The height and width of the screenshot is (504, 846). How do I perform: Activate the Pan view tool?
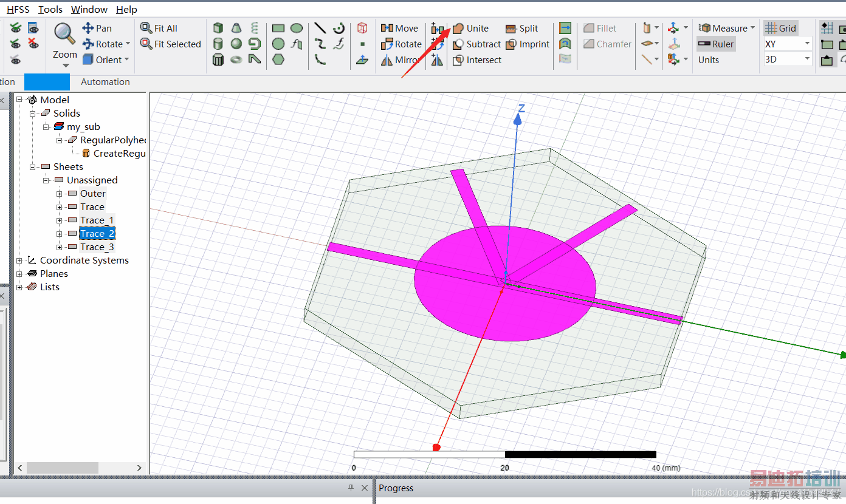coord(97,29)
